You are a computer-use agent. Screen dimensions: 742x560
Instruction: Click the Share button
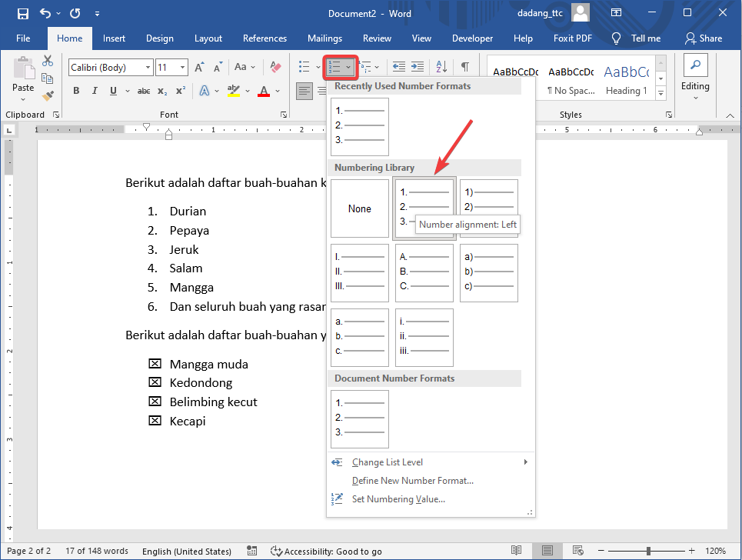[703, 38]
